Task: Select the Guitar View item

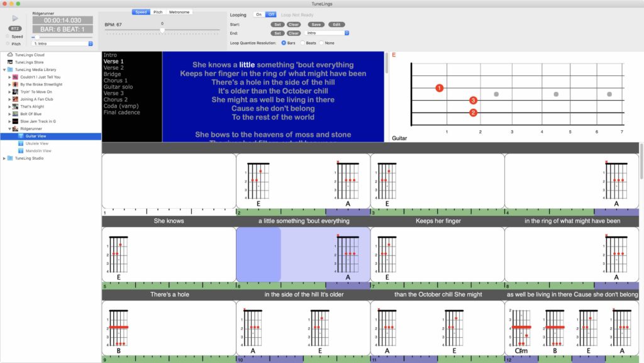Action: click(x=51, y=137)
